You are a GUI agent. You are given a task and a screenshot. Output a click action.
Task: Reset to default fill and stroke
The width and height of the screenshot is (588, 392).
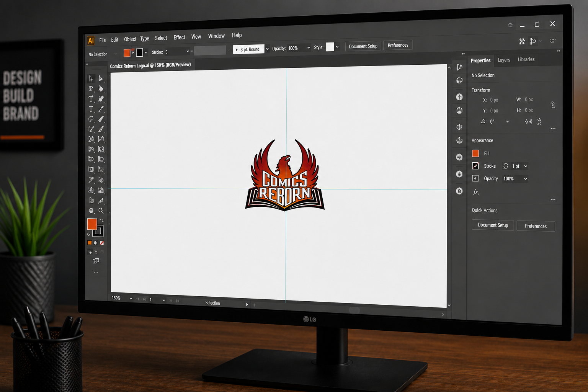[89, 234]
